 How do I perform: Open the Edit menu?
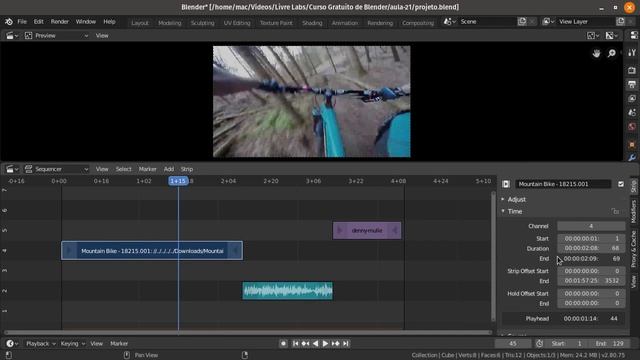38,22
